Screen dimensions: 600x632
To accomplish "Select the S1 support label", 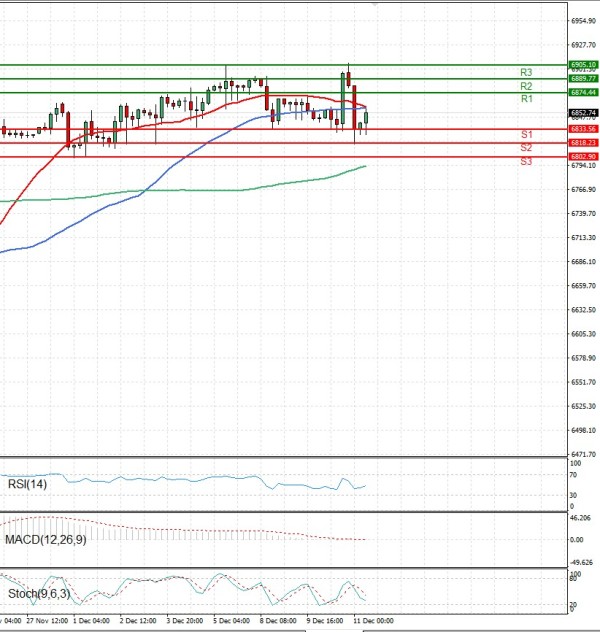I will [525, 134].
